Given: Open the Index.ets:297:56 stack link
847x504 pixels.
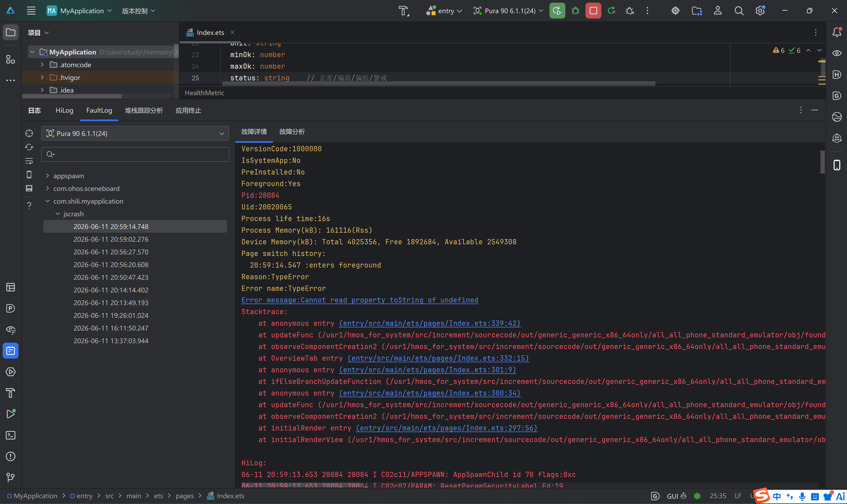Looking at the screenshot, I should tap(447, 428).
